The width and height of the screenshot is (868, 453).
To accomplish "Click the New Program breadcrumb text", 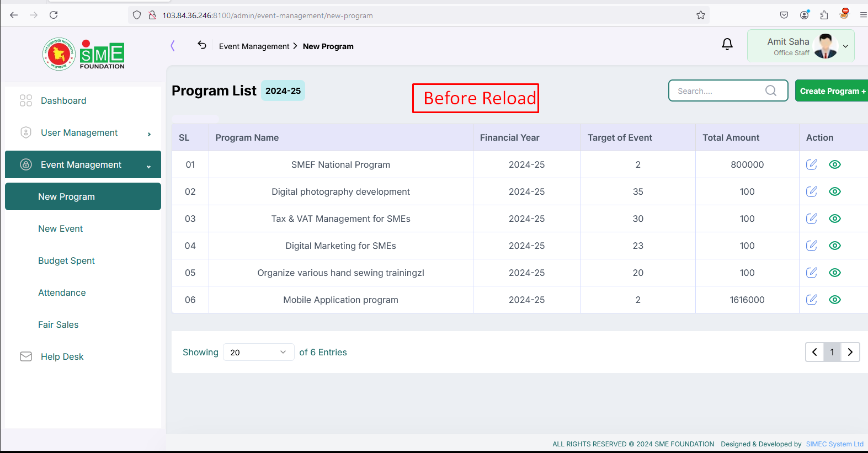I will pos(328,46).
